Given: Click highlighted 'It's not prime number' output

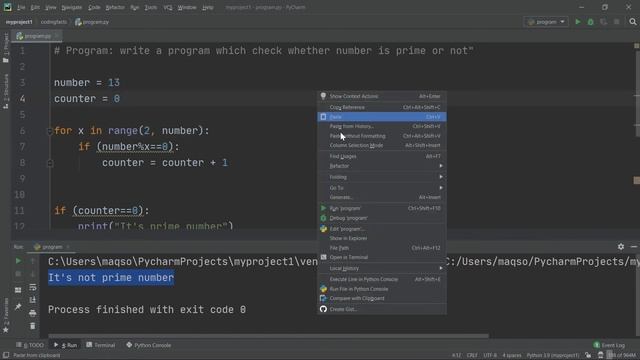Looking at the screenshot, I should (111, 278).
